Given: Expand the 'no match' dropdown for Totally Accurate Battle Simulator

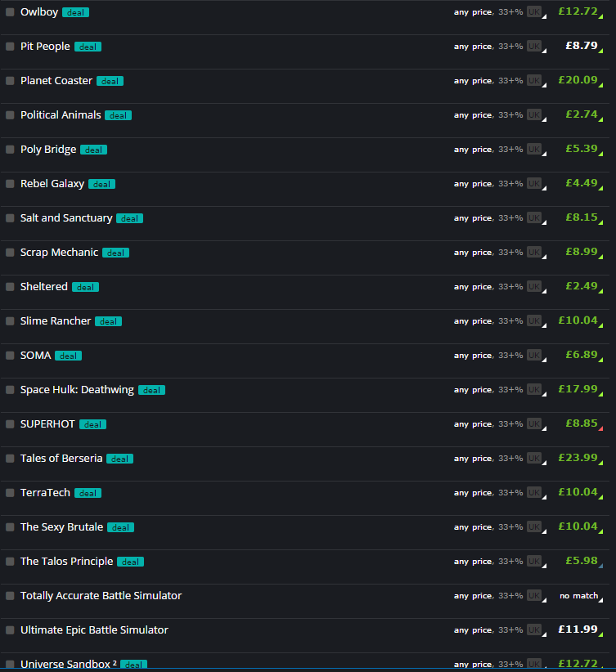Looking at the screenshot, I should click(x=580, y=596).
